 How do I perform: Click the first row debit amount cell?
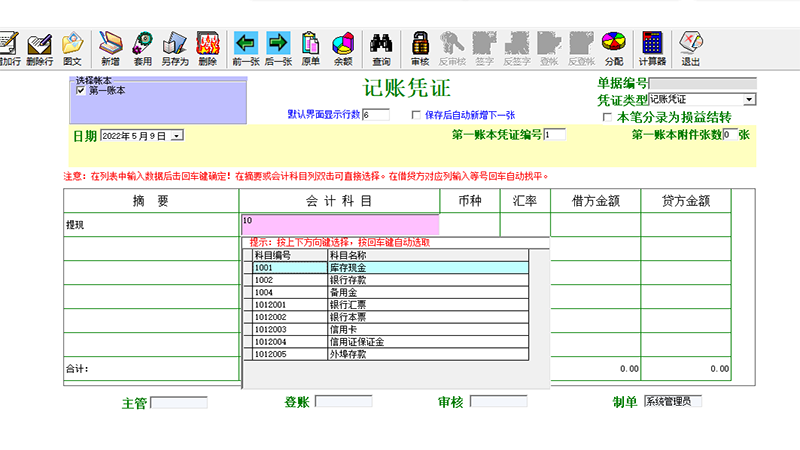pos(595,225)
